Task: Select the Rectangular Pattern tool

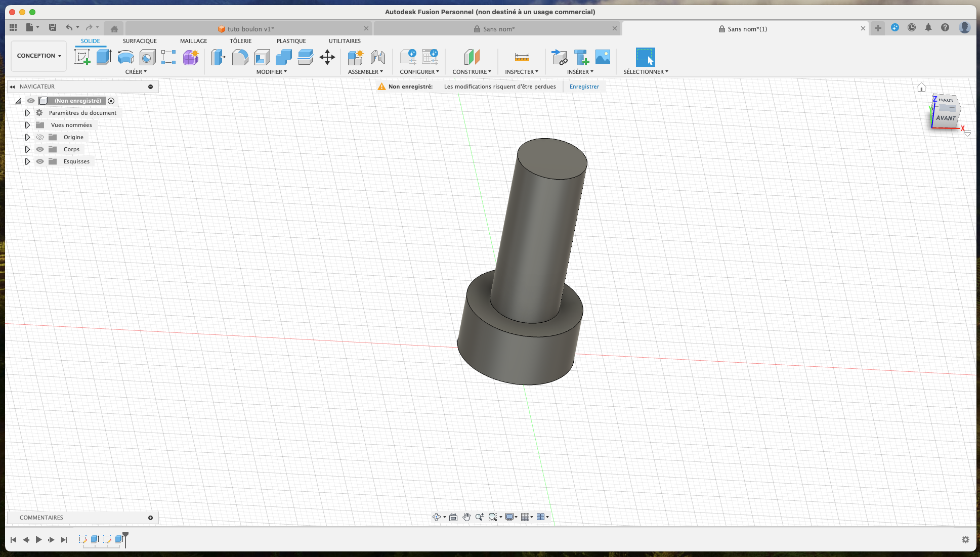Action: [168, 57]
